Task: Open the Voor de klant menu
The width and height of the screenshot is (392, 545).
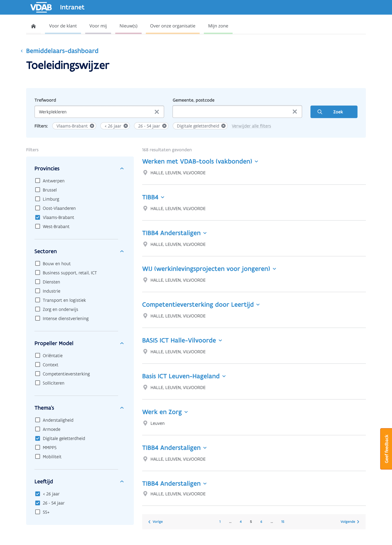Action: (x=63, y=26)
